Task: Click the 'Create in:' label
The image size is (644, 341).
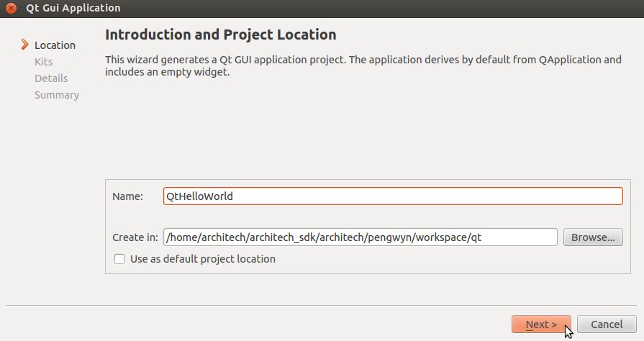Action: 135,237
